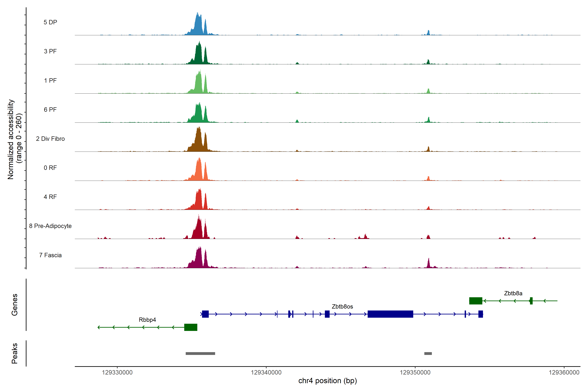Click the wide gray peak bar

pyautogui.click(x=200, y=353)
